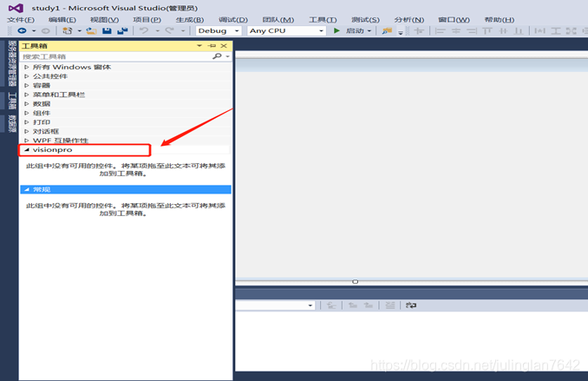Click the Align Bottoms layout icon

(519, 30)
